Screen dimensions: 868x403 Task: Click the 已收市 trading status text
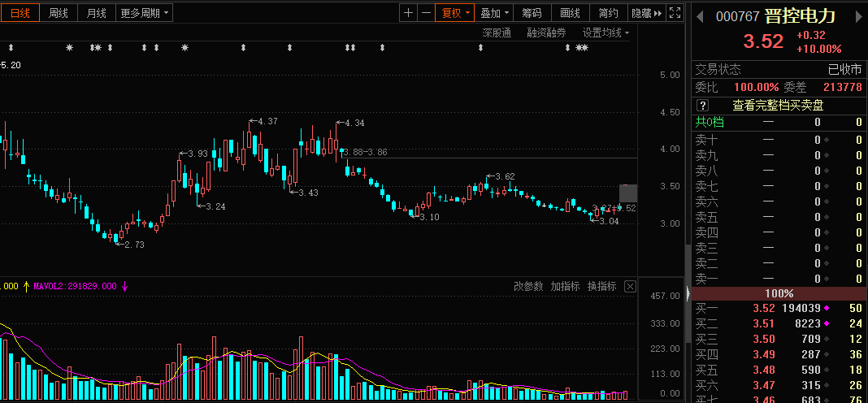[x=844, y=70]
